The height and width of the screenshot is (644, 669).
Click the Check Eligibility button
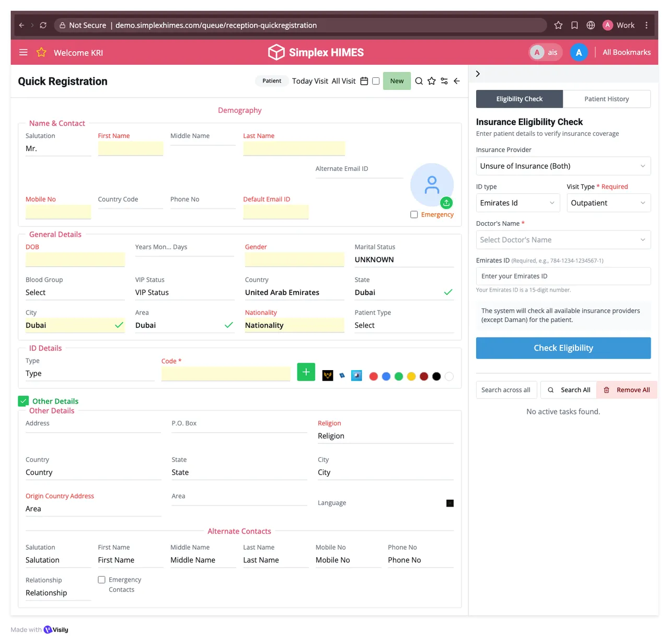tap(563, 348)
